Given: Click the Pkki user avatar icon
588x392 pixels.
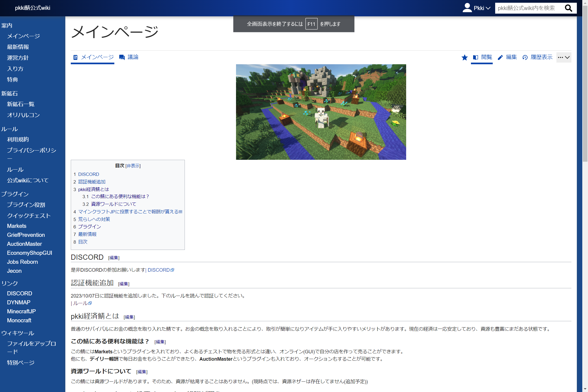Looking at the screenshot, I should [467, 8].
